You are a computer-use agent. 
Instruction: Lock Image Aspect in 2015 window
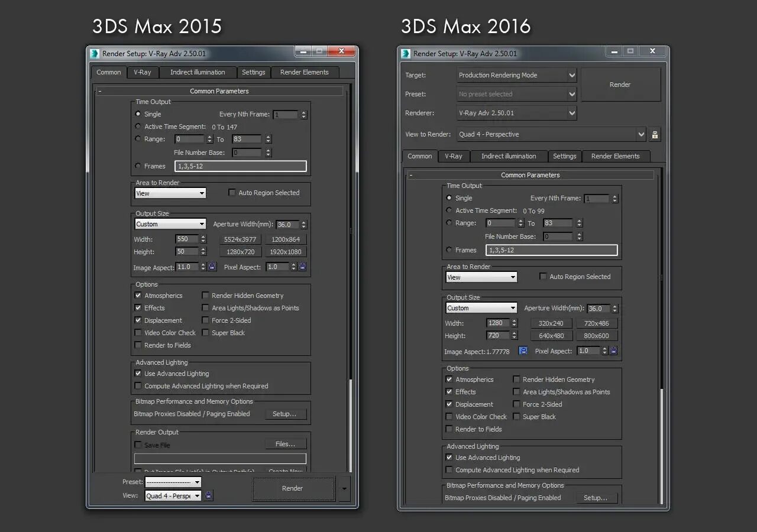point(212,267)
